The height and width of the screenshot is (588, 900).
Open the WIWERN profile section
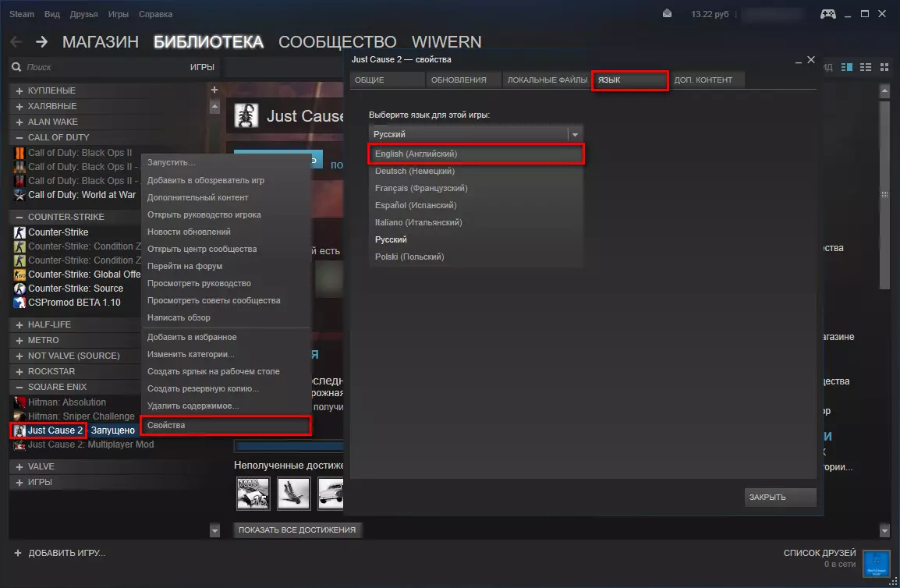click(447, 42)
